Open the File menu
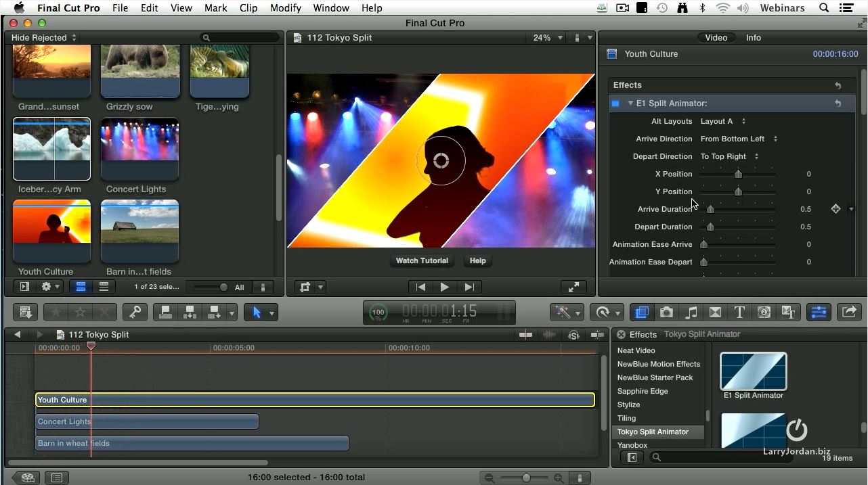 120,8
